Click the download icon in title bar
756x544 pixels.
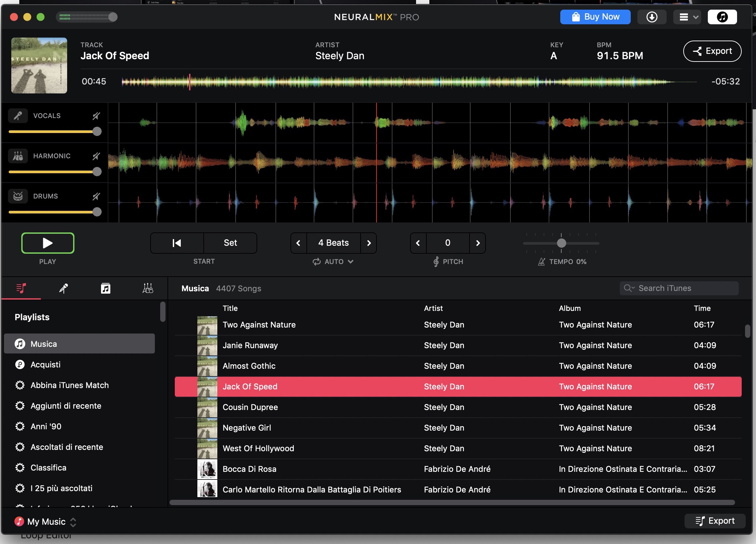(651, 17)
